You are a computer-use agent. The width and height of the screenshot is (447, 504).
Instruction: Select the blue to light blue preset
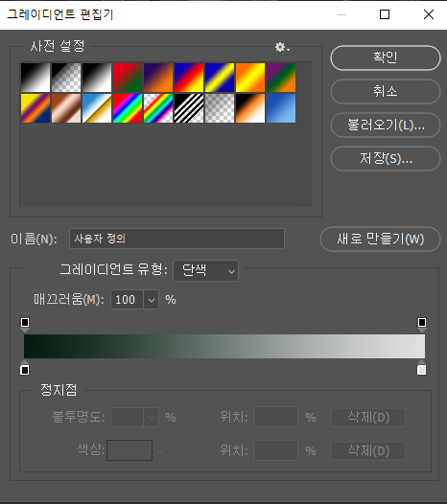(x=281, y=108)
